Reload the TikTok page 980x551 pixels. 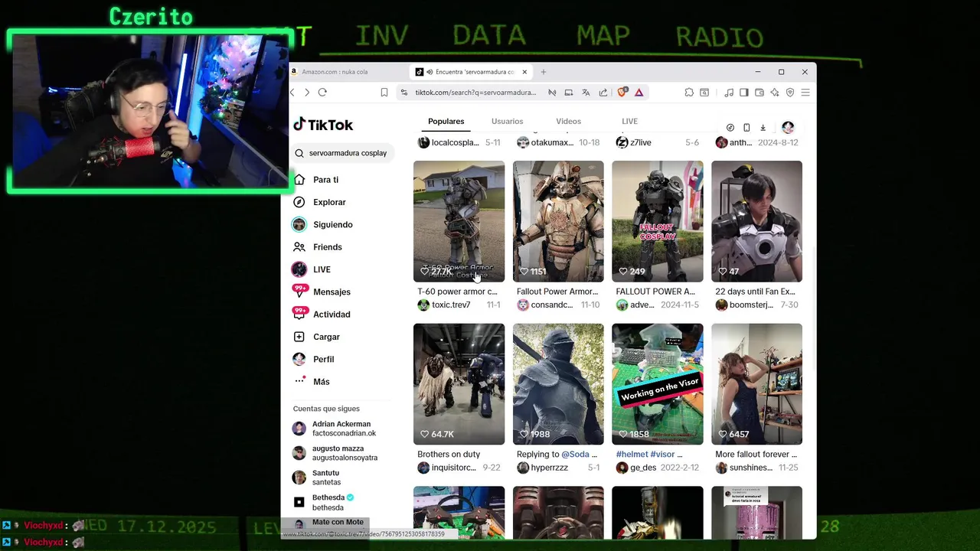click(x=322, y=93)
